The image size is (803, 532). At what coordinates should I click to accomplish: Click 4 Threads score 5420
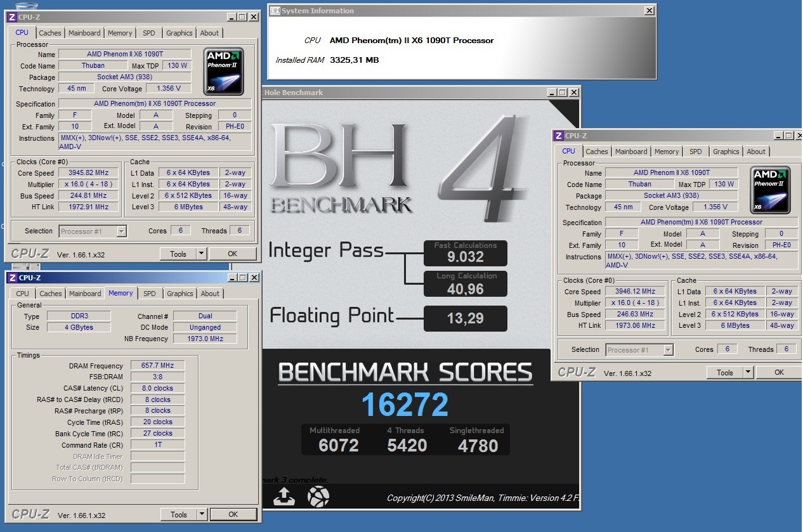coord(407,445)
